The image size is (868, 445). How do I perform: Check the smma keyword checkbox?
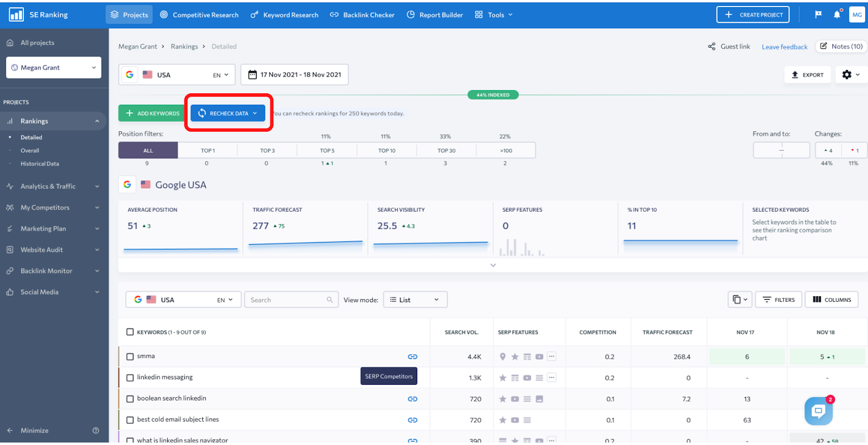(130, 357)
